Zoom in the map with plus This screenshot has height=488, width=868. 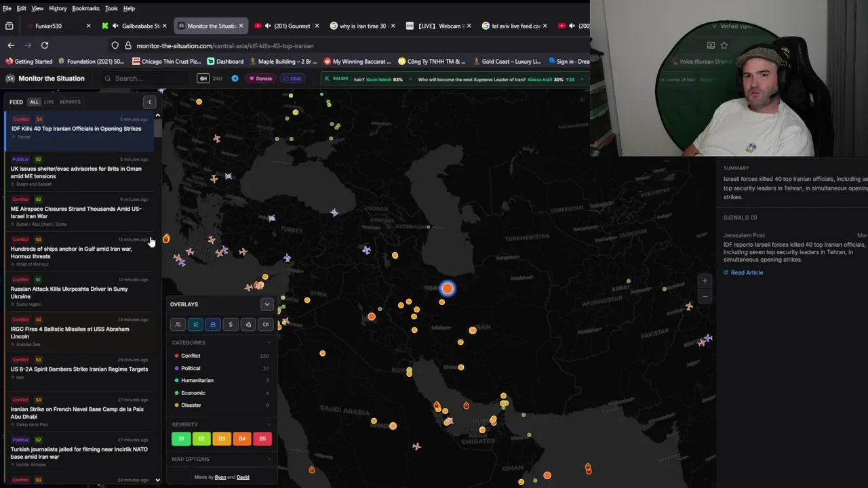(x=705, y=281)
